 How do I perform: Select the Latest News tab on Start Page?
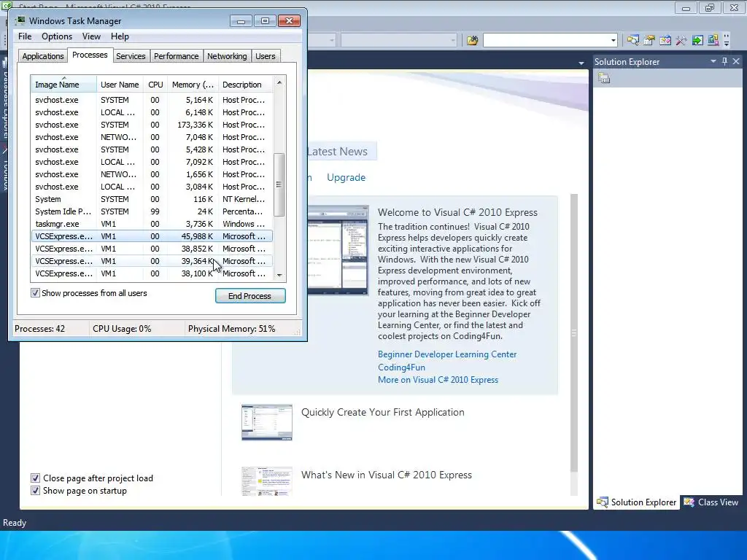pos(341,152)
